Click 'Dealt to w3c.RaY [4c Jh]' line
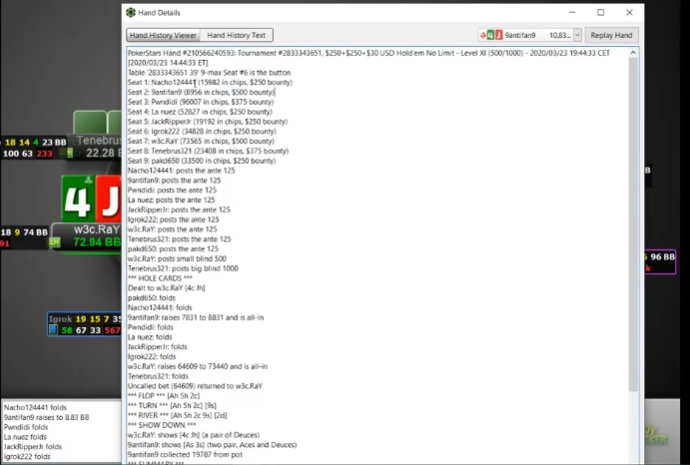Screen dimensions: 690x465 click(166, 288)
